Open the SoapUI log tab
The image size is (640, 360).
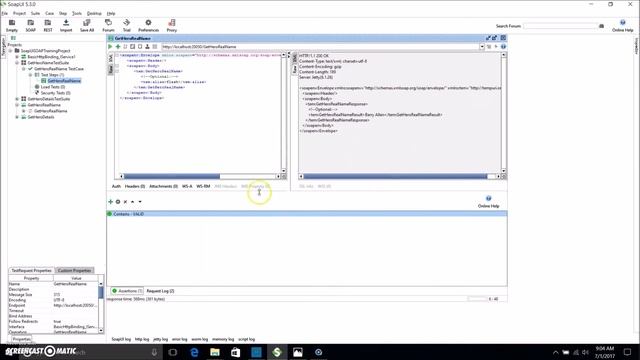(x=121, y=340)
